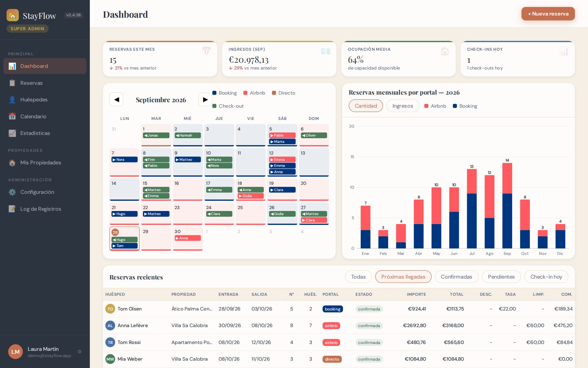Open Reservas in the sidebar menu
588x368 pixels.
click(45, 83)
